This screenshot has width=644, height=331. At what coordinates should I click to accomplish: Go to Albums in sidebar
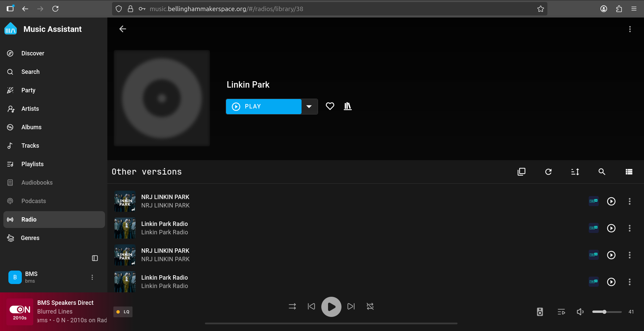click(54, 127)
